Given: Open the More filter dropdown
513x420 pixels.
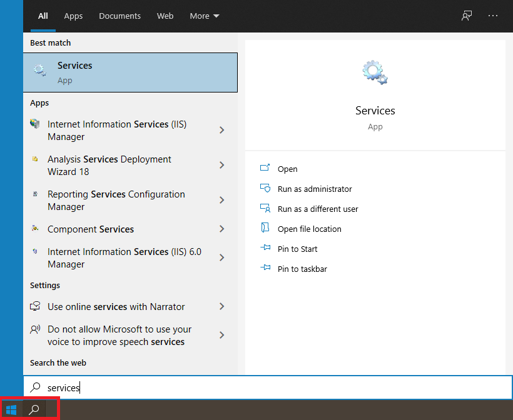Looking at the screenshot, I should point(205,16).
